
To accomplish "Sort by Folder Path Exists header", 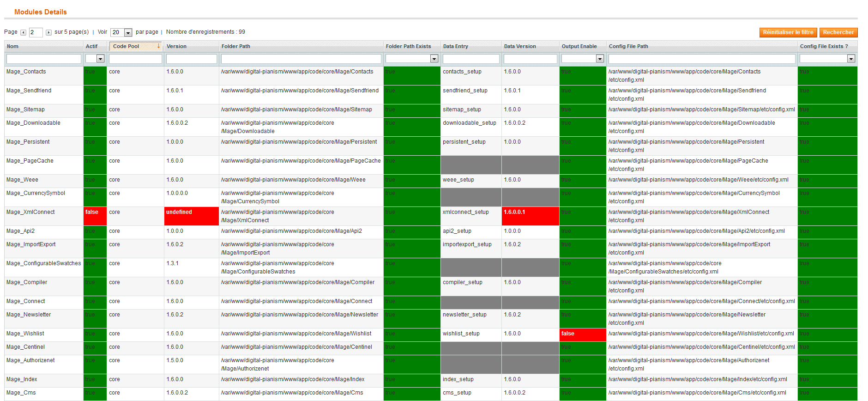I will (x=408, y=46).
